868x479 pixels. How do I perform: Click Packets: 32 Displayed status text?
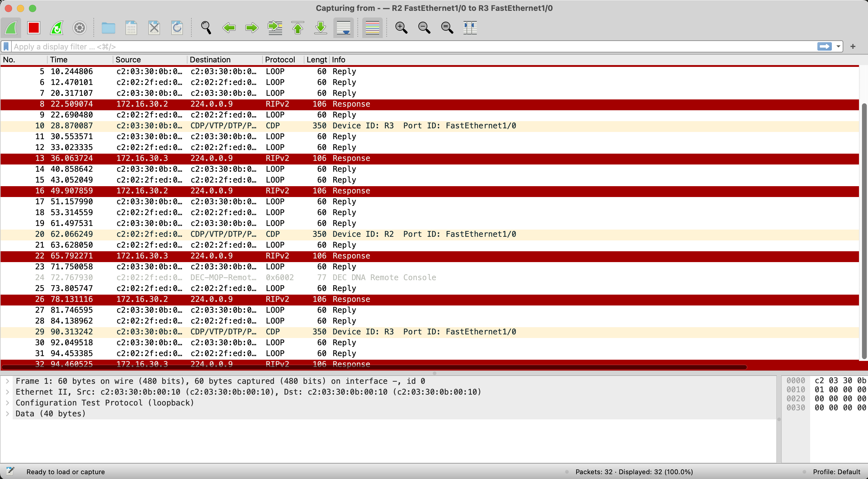click(634, 471)
